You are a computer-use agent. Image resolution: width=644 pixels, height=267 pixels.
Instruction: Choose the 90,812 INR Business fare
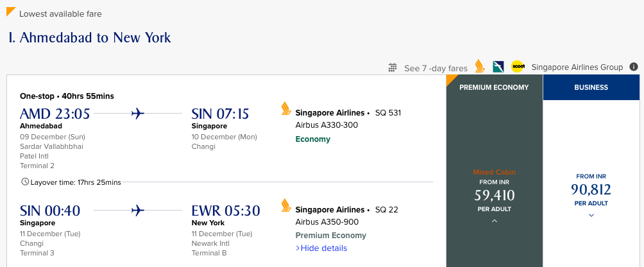591,189
